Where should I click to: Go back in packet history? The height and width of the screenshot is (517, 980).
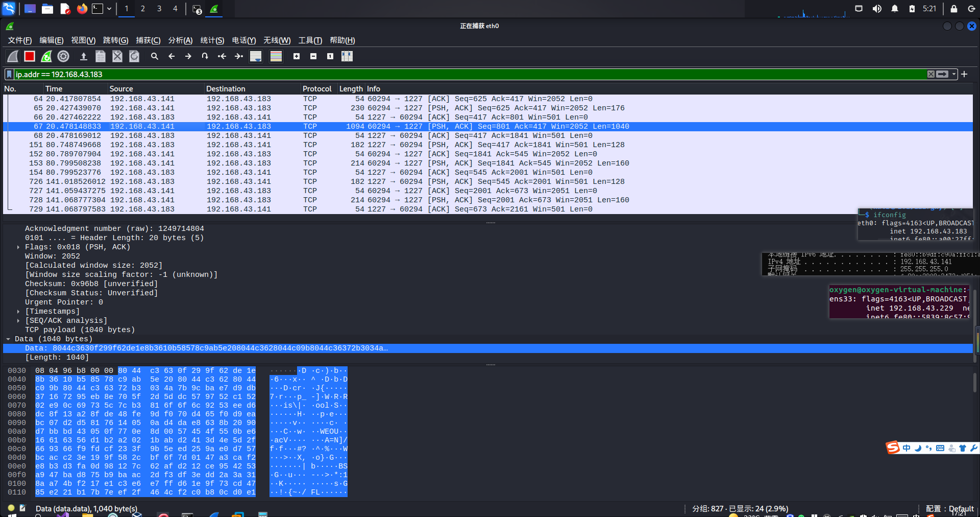171,56
